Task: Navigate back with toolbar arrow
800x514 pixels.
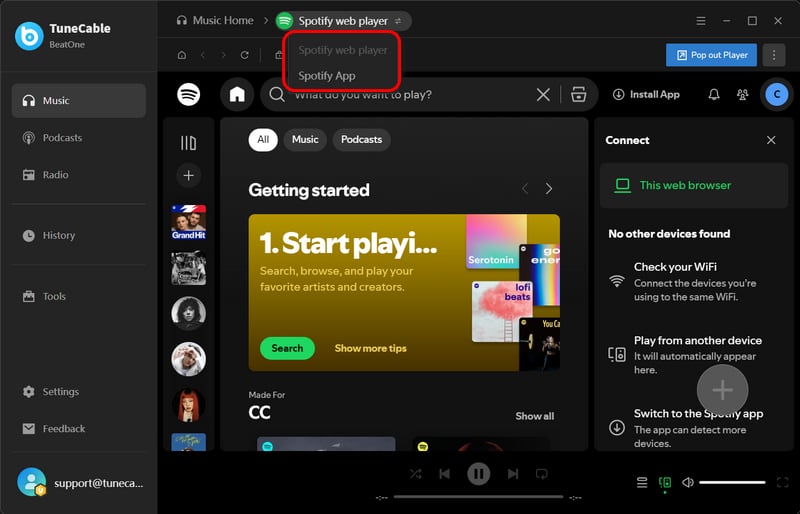Action: pos(203,55)
